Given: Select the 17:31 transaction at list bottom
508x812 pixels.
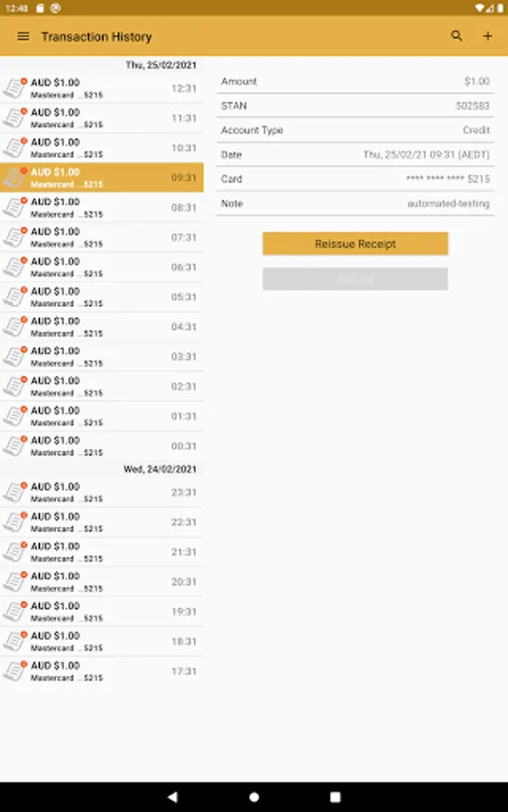Looking at the screenshot, I should [x=101, y=671].
